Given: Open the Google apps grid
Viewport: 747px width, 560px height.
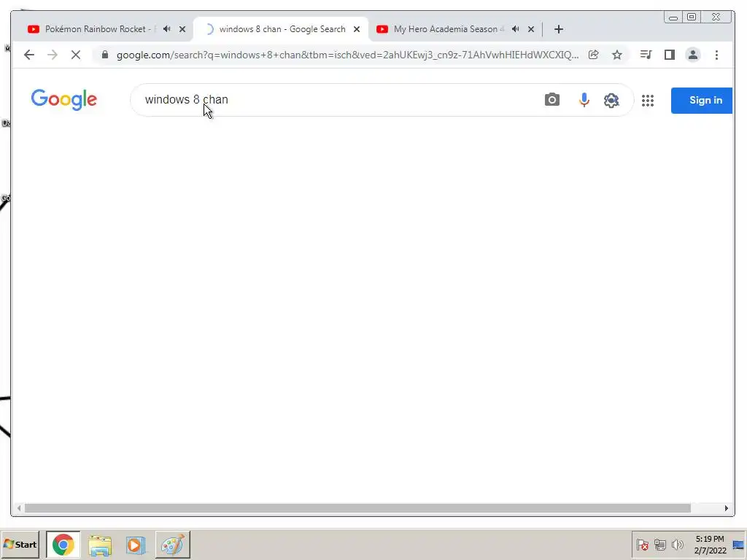Looking at the screenshot, I should point(648,100).
